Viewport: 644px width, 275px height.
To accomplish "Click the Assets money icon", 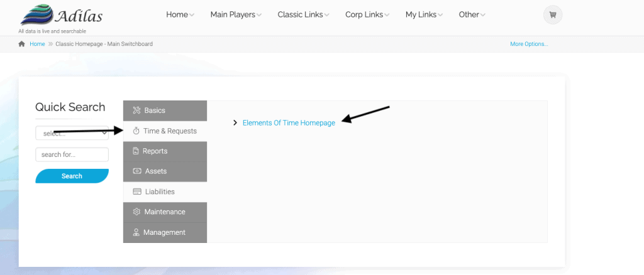I will [x=137, y=171].
